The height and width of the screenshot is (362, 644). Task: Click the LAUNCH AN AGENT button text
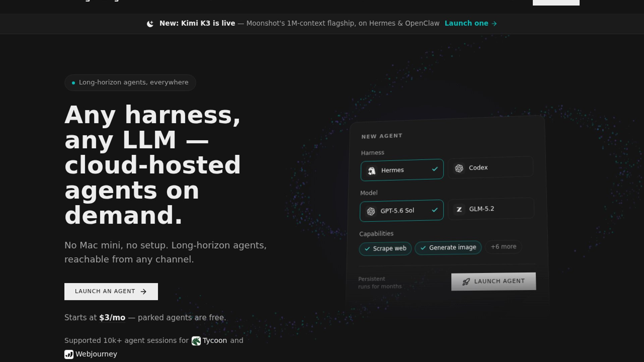pos(105,291)
